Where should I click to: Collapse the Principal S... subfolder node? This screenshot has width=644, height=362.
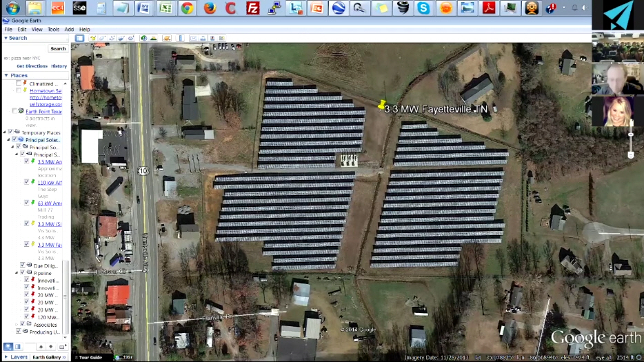[17, 154]
